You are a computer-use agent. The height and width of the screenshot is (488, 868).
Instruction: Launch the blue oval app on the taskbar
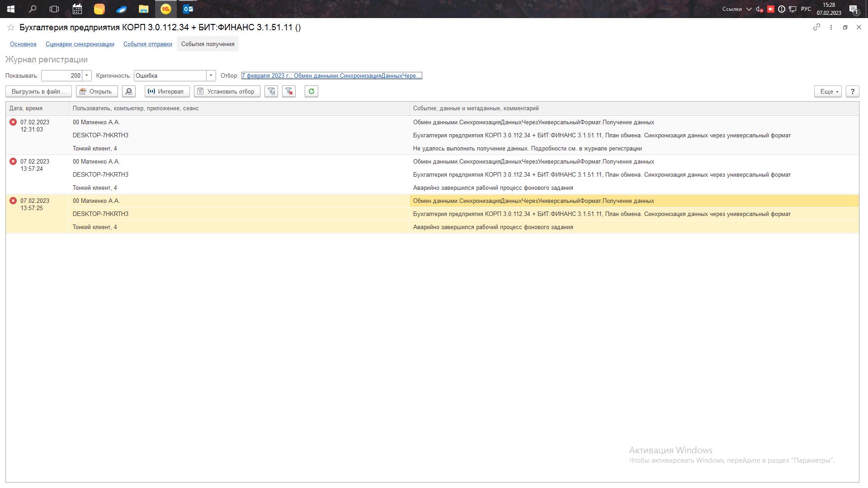pyautogui.click(x=122, y=9)
